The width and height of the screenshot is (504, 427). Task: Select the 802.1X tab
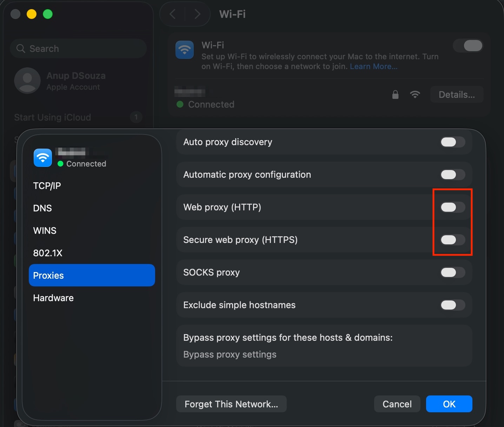pos(48,253)
